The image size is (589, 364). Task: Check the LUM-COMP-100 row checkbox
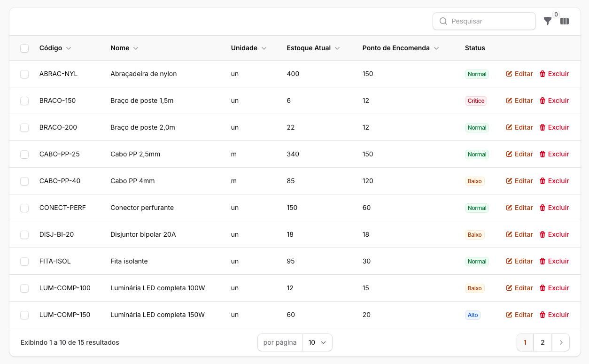tap(24, 288)
